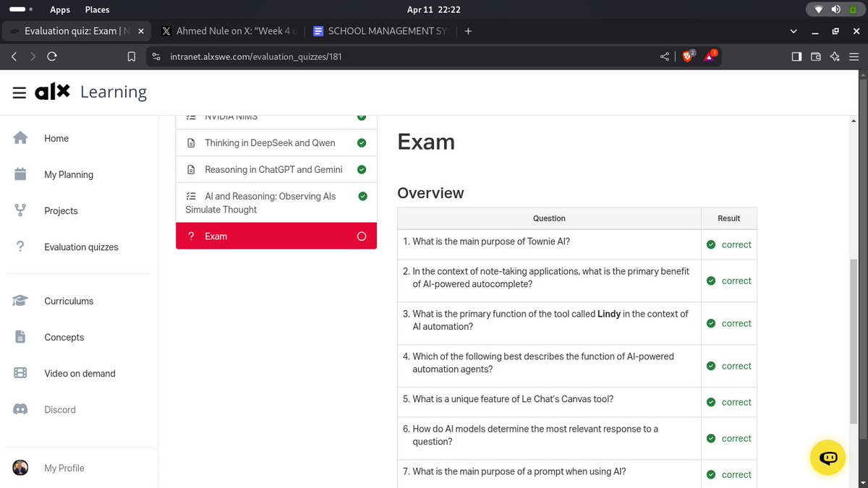Click the Question column header
The image size is (868, 488).
click(549, 218)
